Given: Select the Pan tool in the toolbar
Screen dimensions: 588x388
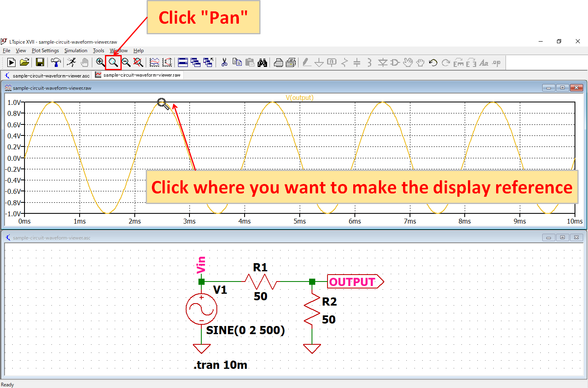Looking at the screenshot, I should click(x=114, y=62).
